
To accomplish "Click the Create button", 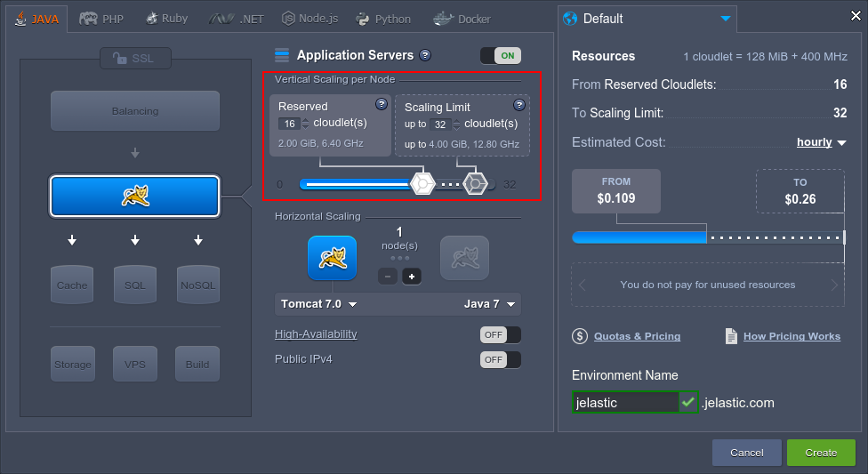I will coord(821,453).
